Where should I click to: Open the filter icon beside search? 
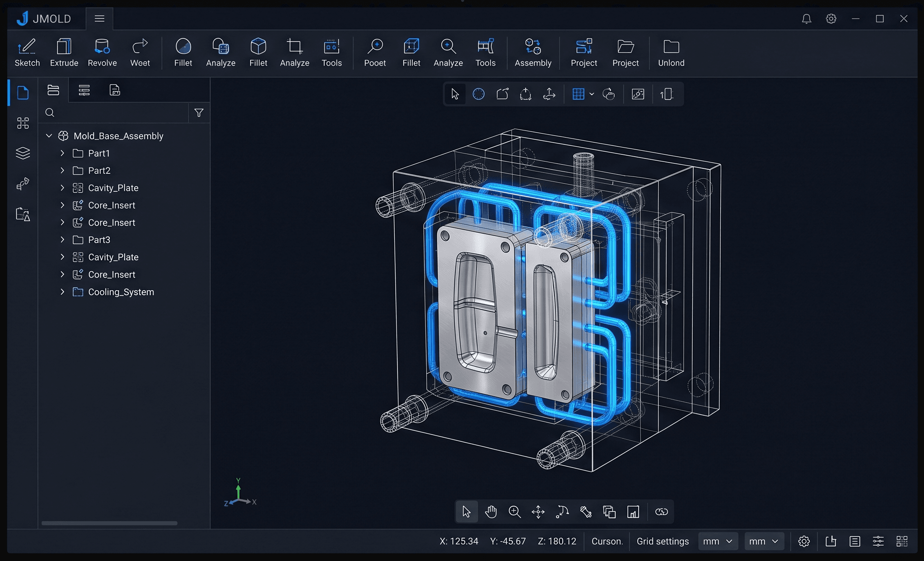click(199, 113)
